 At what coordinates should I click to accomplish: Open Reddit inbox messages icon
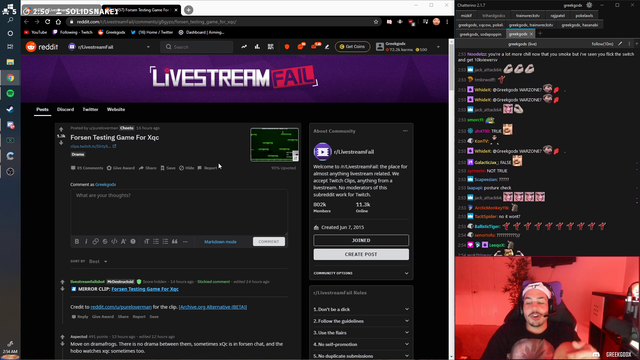point(315,46)
